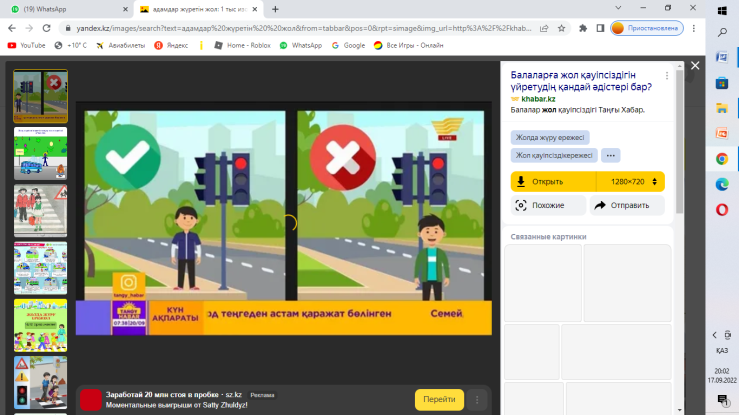Open the Home - Roblox bookmark
Screen dimensions: 739x415
click(243, 45)
